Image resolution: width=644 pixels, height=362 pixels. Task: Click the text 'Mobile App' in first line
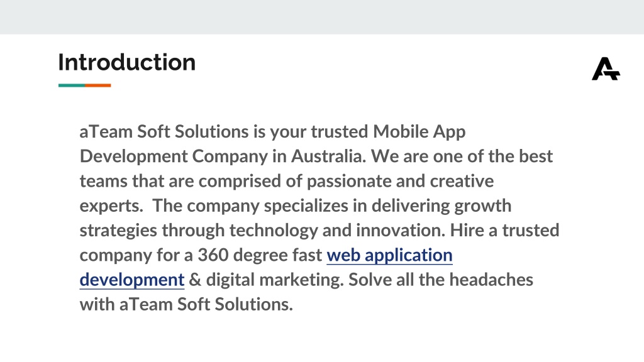click(419, 132)
